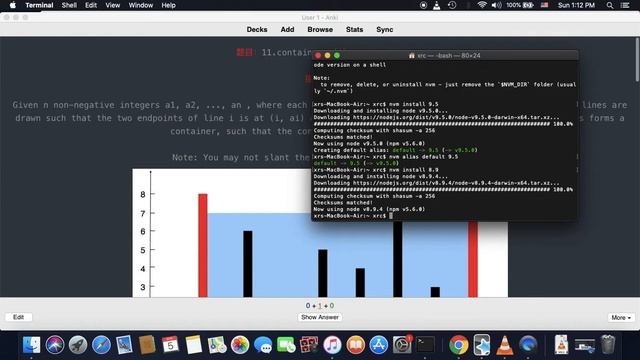The image size is (640, 360).
Task: Launch Siri from the Dock
Action: [55, 345]
